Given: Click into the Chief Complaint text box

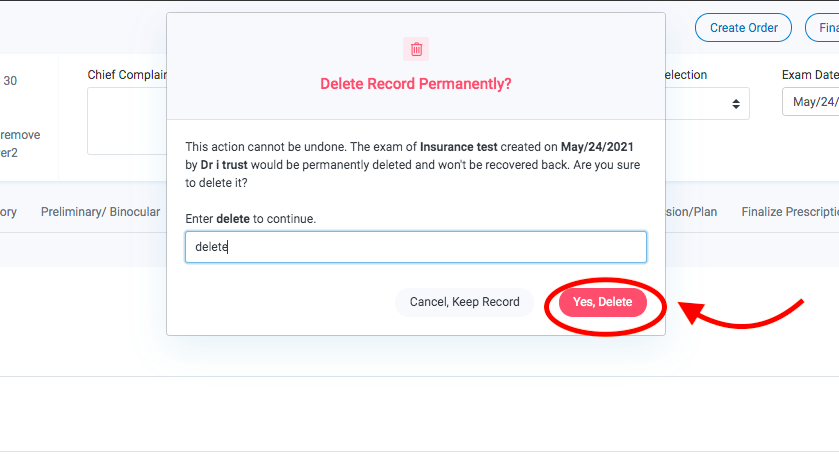Looking at the screenshot, I should click(127, 121).
